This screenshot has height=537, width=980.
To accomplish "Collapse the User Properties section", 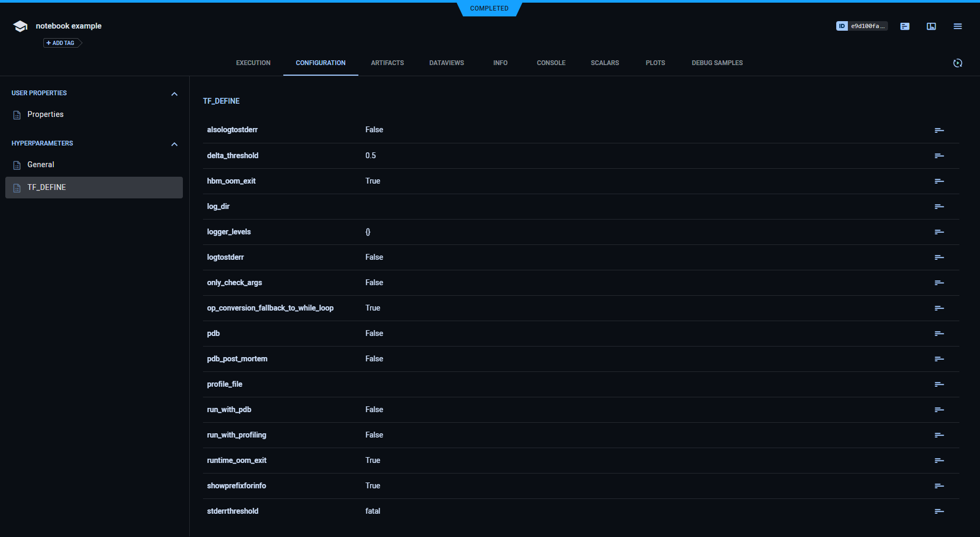I will pos(174,94).
